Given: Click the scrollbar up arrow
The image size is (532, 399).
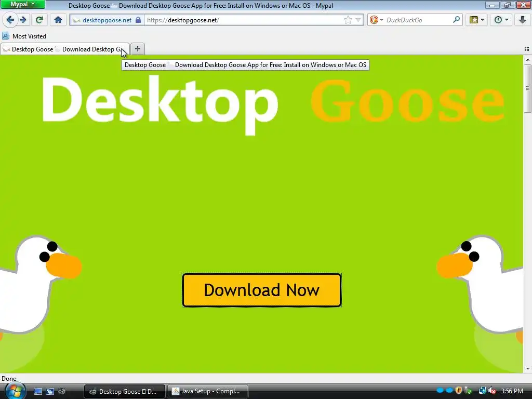Looking at the screenshot, I should click(527, 60).
